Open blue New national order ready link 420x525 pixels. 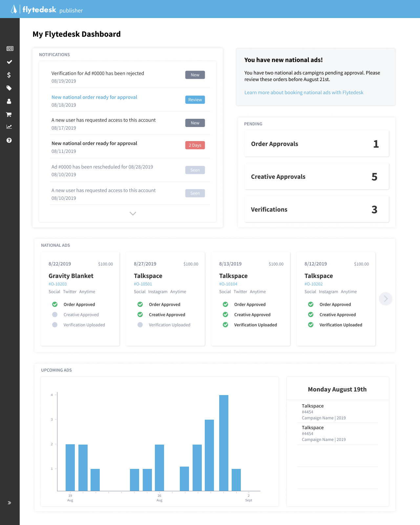pos(94,97)
